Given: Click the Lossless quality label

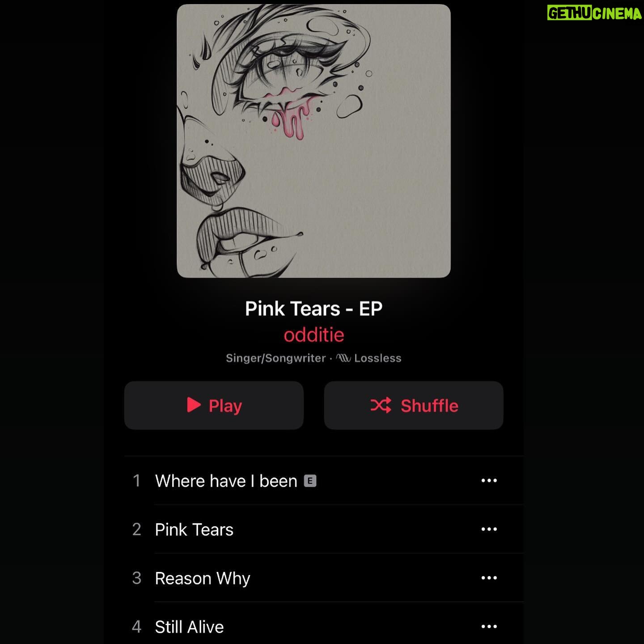Looking at the screenshot, I should pos(378,358).
